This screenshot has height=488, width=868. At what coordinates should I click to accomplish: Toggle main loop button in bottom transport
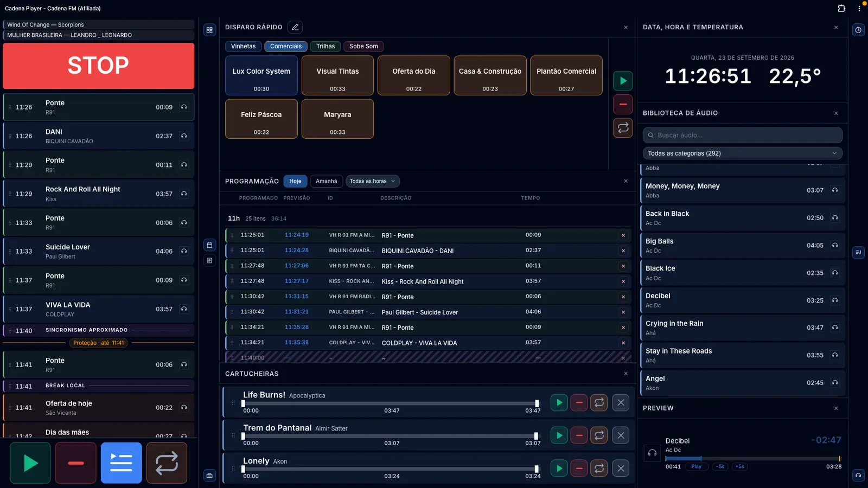(x=167, y=463)
